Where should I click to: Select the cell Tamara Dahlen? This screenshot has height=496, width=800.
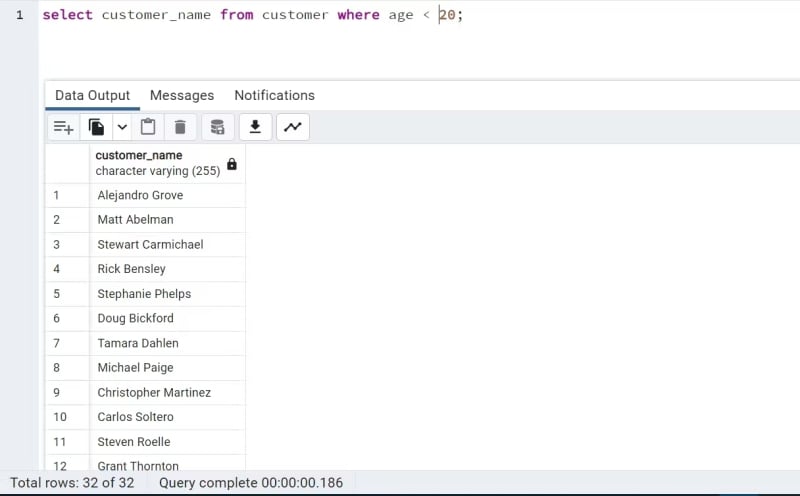click(167, 343)
